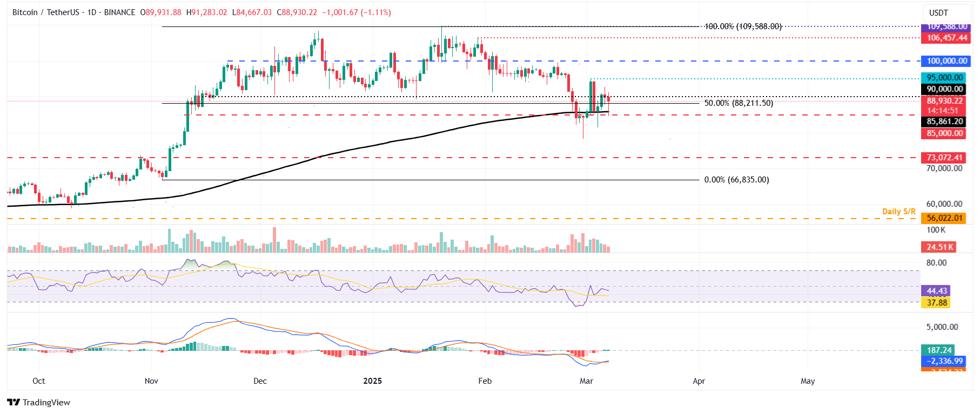Click the Nov label on the time axis
This screenshot has width=980, height=414.
coord(151,381)
